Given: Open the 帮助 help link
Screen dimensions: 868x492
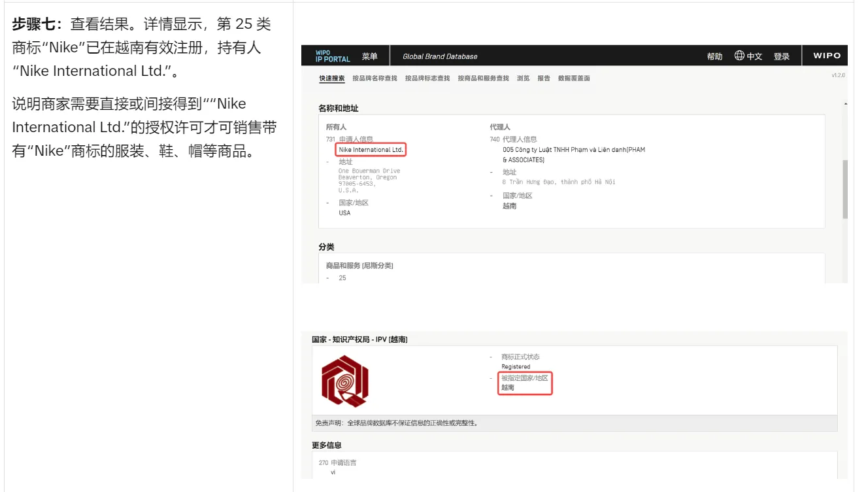Looking at the screenshot, I should [x=714, y=56].
